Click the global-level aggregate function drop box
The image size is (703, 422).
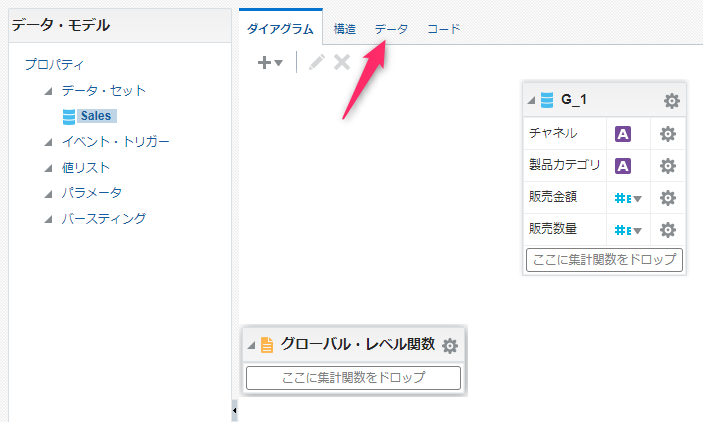tap(353, 378)
